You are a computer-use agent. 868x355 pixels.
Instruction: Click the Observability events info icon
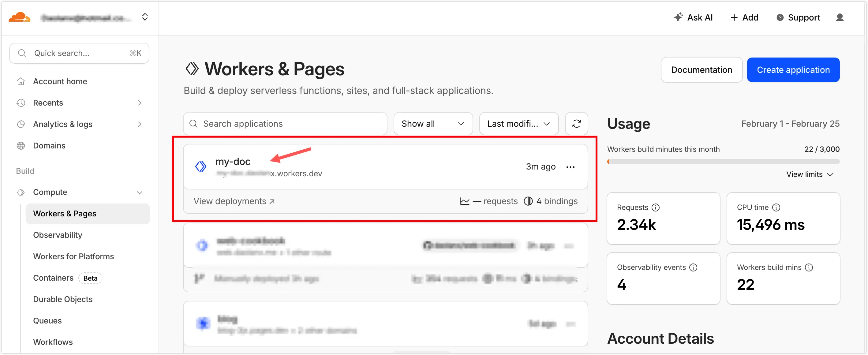pos(693,267)
